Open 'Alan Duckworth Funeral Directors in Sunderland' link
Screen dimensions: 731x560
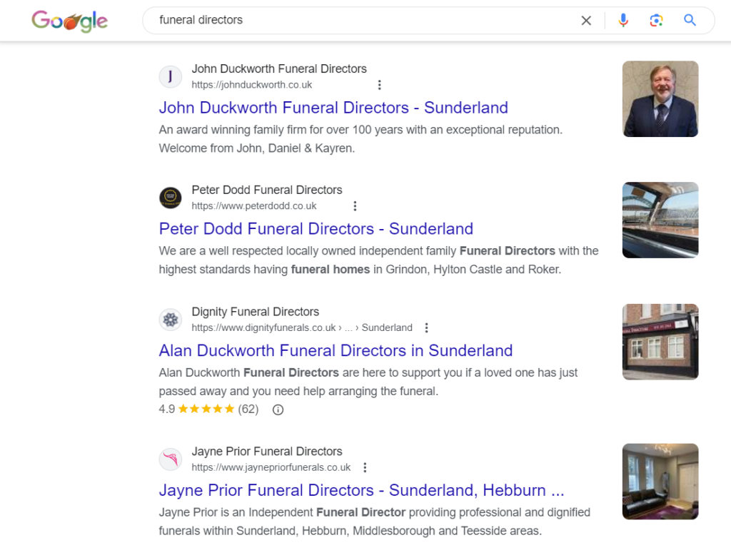click(x=336, y=350)
